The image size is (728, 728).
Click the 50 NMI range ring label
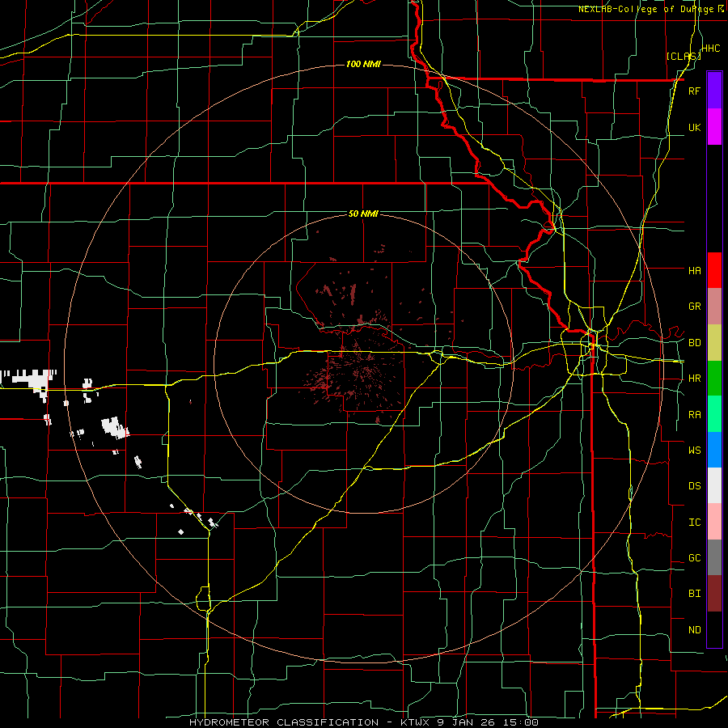pyautogui.click(x=363, y=214)
